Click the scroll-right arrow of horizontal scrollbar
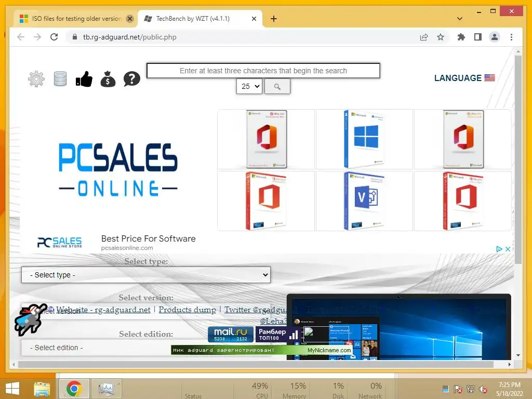The width and height of the screenshot is (532, 399). tap(510, 364)
